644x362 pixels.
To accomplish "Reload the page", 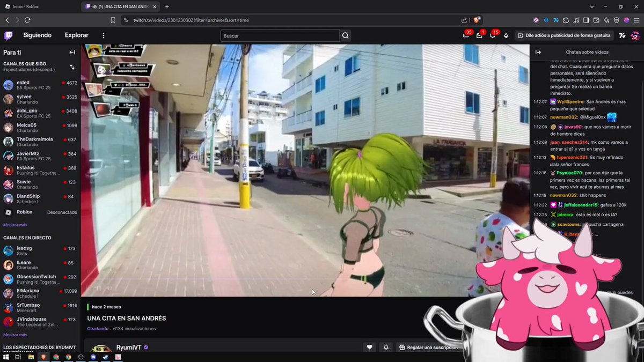I will point(27,20).
